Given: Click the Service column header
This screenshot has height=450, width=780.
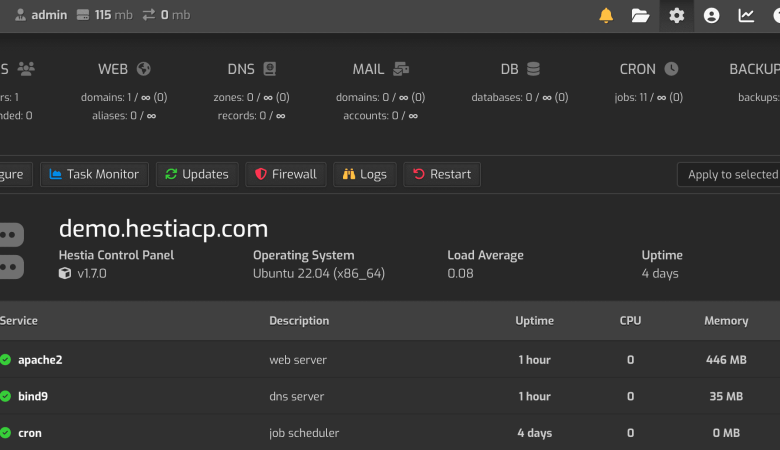Looking at the screenshot, I should [18, 321].
